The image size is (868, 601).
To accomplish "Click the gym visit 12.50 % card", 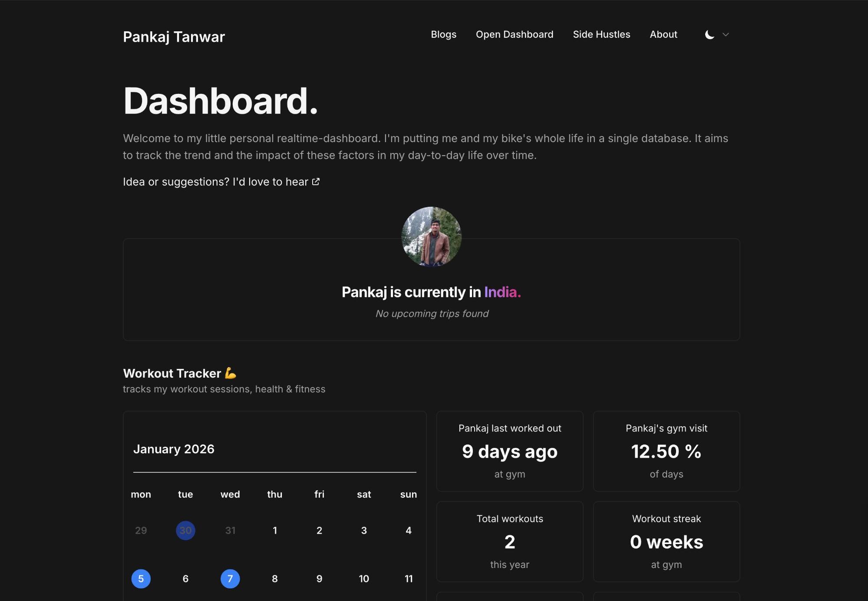I will (666, 451).
